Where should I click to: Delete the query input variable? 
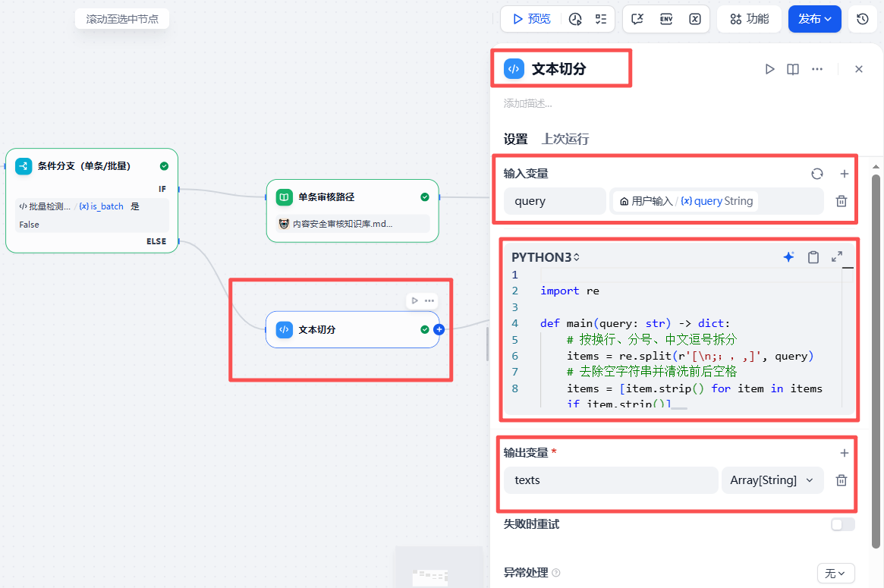point(842,201)
